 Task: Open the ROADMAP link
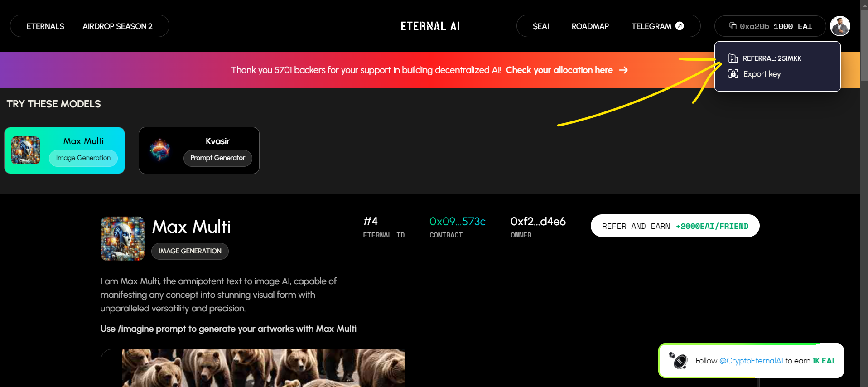tap(590, 26)
